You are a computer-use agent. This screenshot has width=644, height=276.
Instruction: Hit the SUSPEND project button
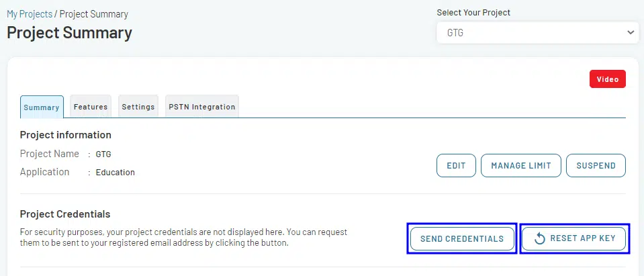tap(596, 166)
